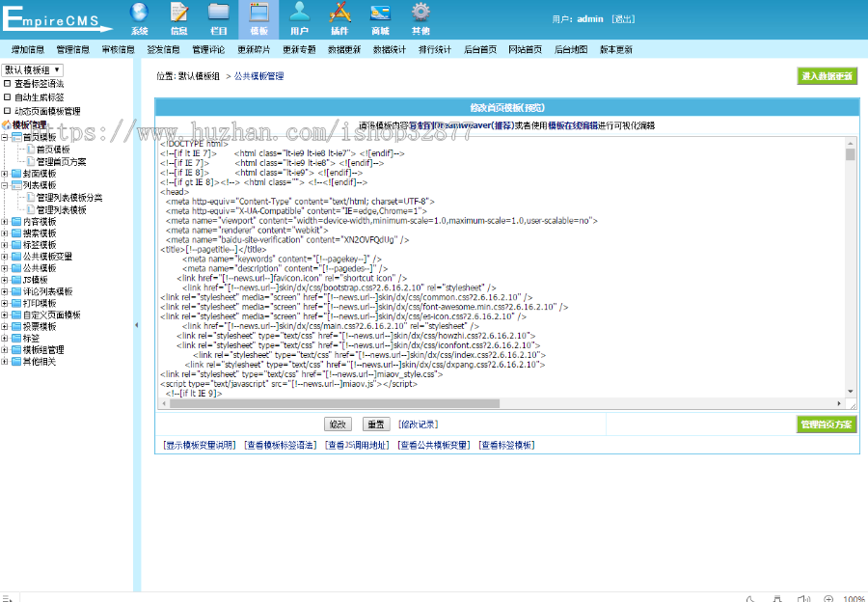868x602 pixels.
Task: Open the 排行统计 menu item
Action: [435, 49]
